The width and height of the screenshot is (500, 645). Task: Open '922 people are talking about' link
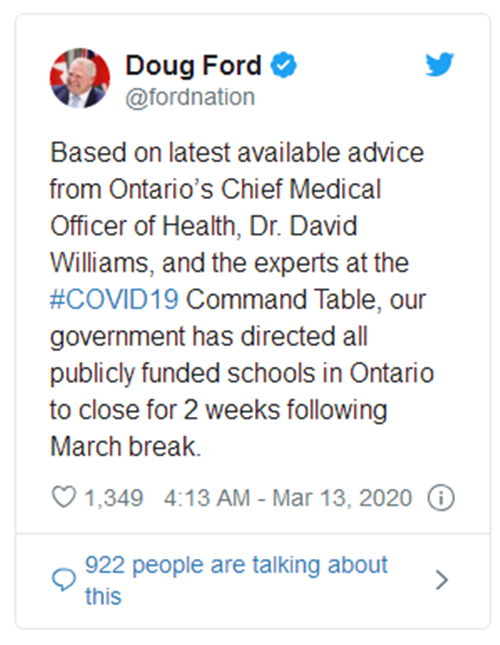click(x=236, y=565)
